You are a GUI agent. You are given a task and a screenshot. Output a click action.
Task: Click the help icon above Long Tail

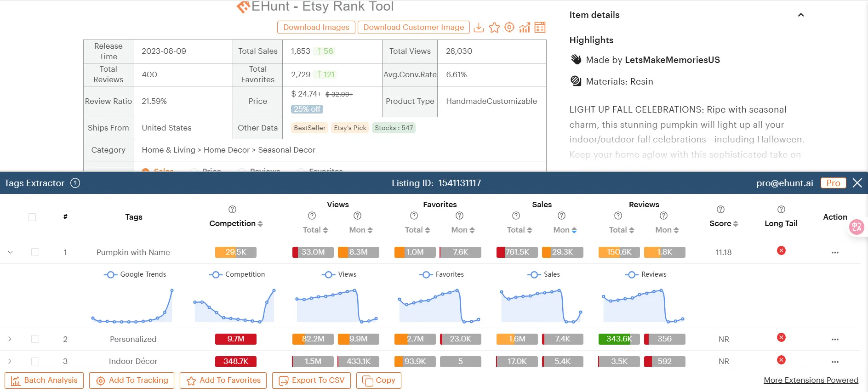[x=782, y=210]
